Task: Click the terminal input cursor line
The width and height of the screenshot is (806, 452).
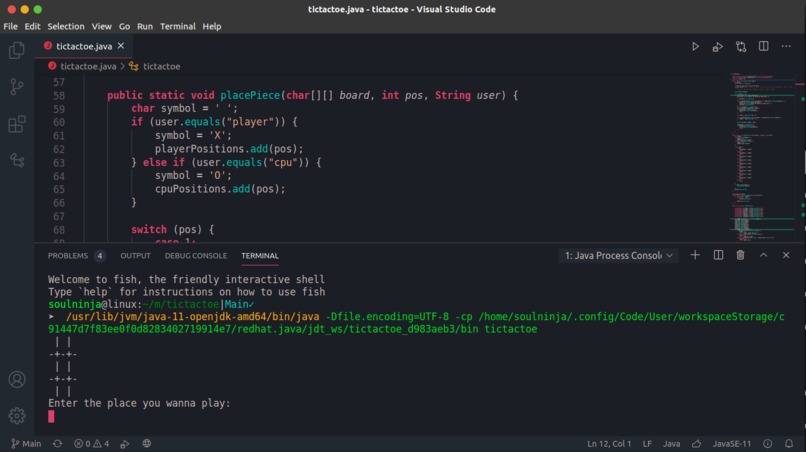Action: (51, 416)
